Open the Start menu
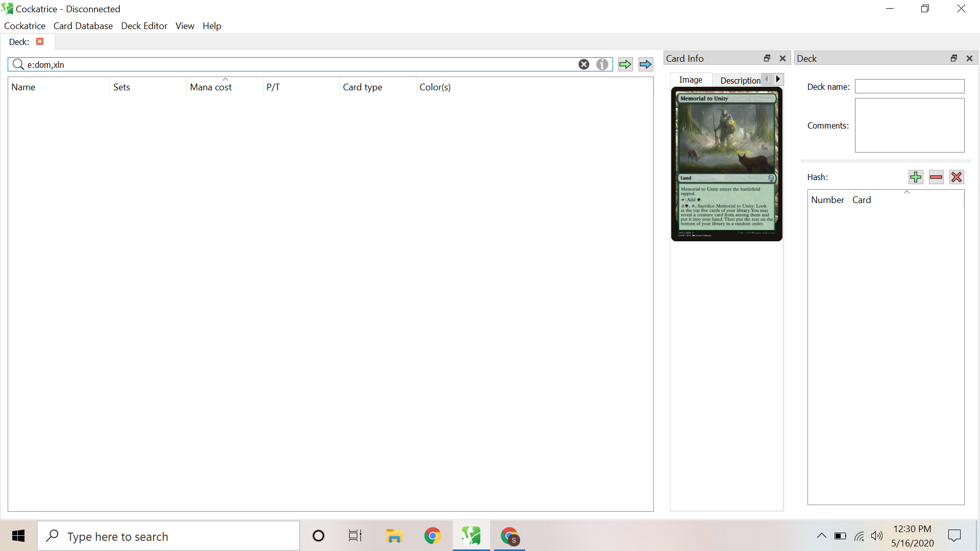The height and width of the screenshot is (551, 980). [x=18, y=536]
